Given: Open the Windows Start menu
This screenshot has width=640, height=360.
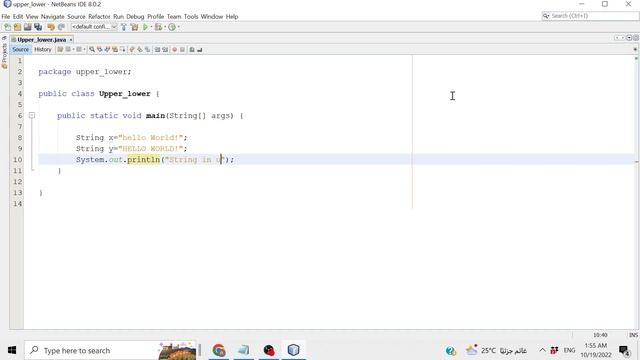Looking at the screenshot, I should pos(12,350).
